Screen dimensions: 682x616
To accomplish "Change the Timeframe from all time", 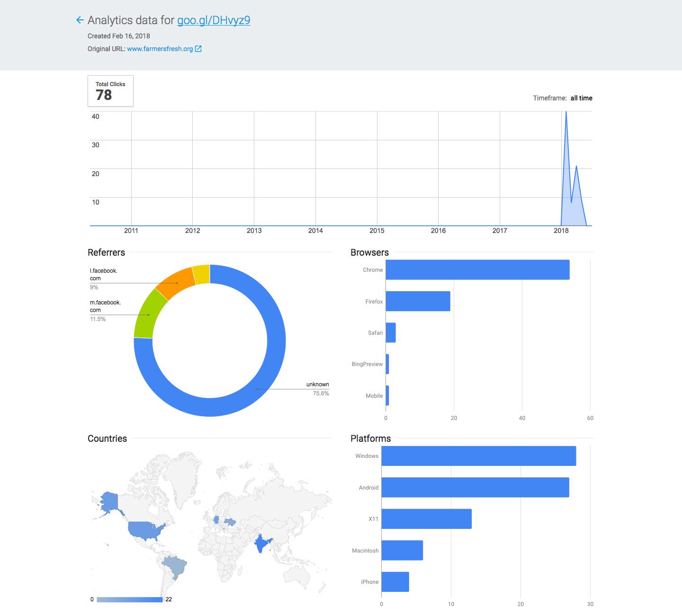I will point(581,98).
